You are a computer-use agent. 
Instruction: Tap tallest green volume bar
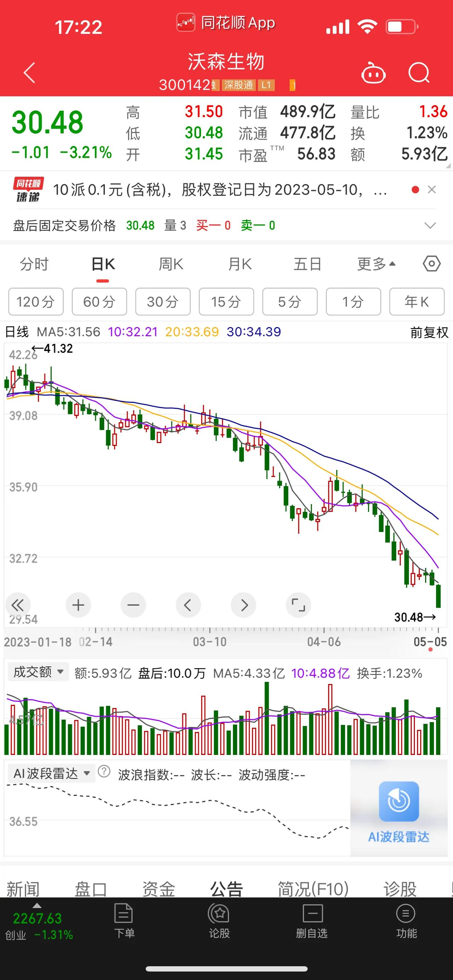tap(266, 718)
